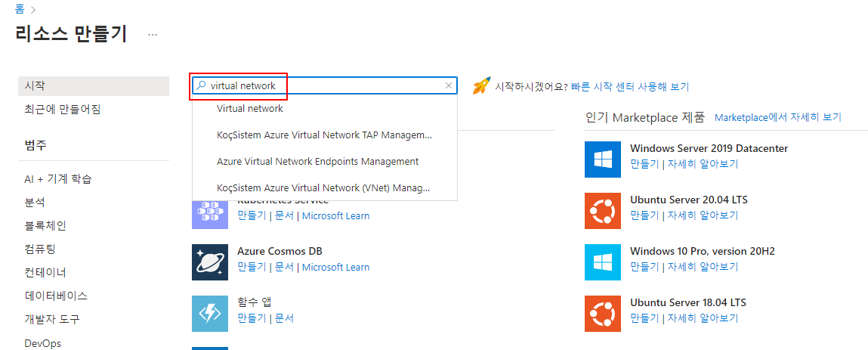Open the 컴퓨팅 category

coord(40,249)
